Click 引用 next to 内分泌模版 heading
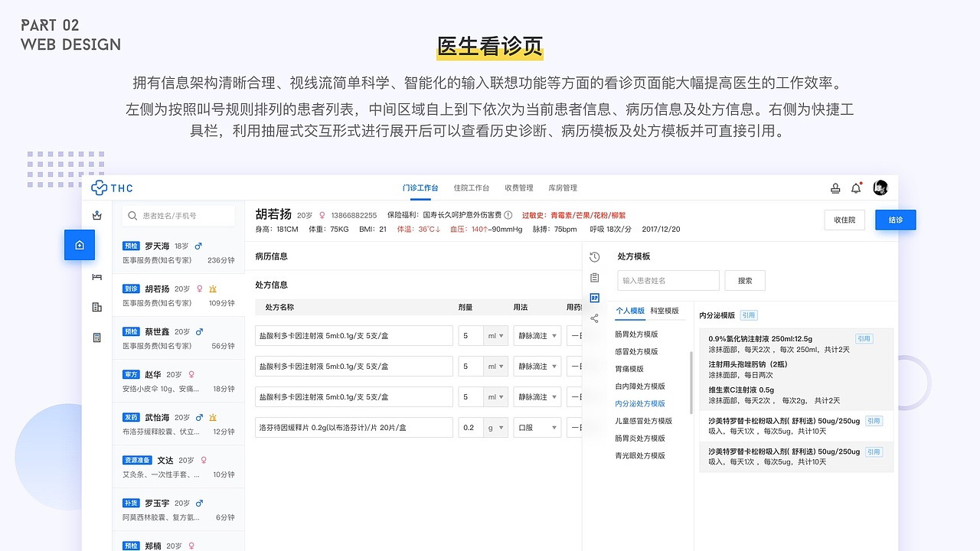 (x=748, y=315)
